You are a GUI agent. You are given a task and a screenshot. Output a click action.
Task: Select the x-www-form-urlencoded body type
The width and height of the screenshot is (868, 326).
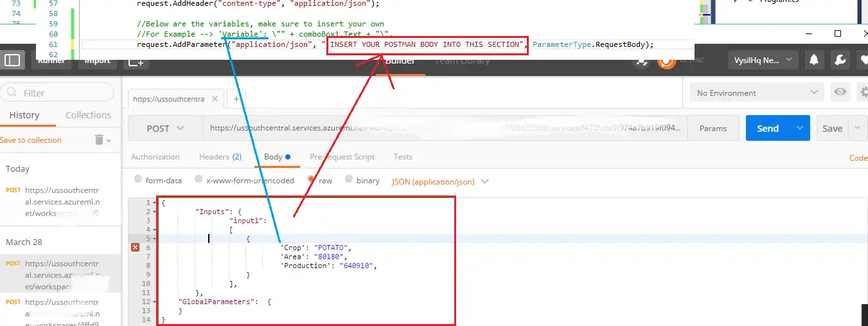(199, 180)
